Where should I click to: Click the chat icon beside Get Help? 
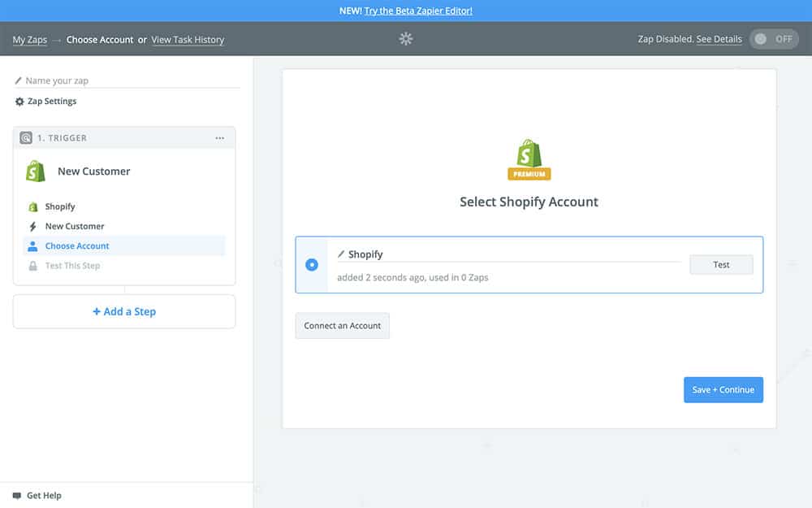tap(17, 496)
